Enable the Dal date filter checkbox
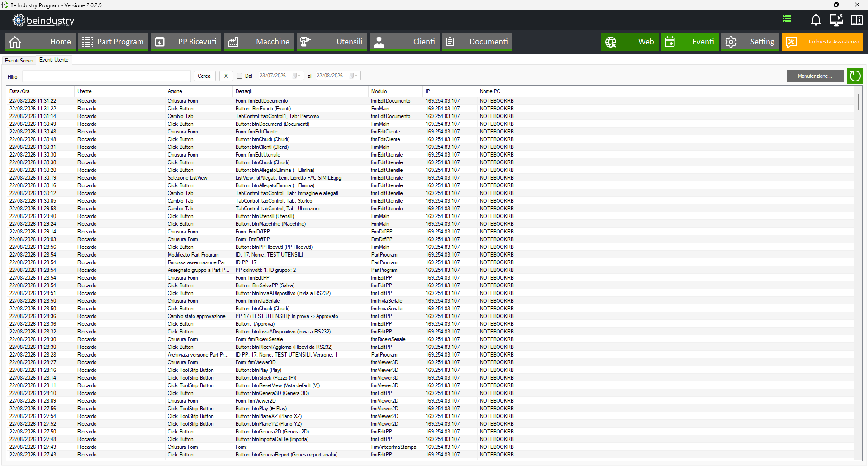 pyautogui.click(x=240, y=76)
